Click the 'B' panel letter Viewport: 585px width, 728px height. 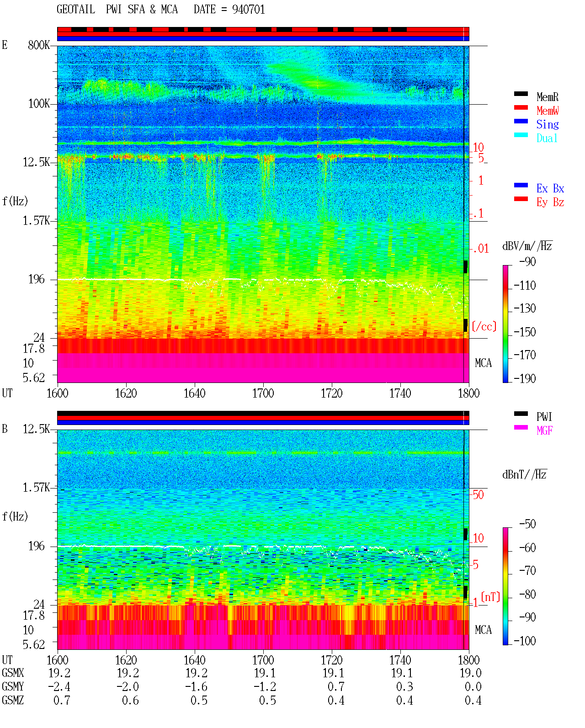point(5,429)
